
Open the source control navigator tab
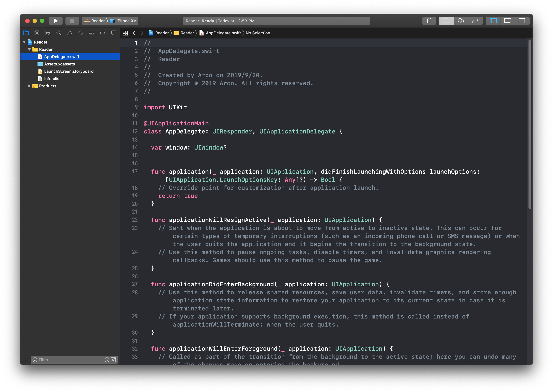pos(37,33)
